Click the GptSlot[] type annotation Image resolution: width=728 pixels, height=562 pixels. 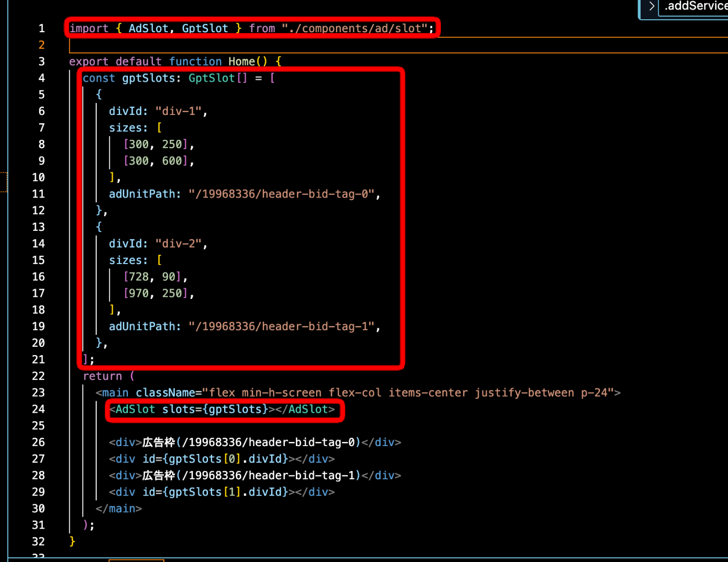pyautogui.click(x=218, y=78)
